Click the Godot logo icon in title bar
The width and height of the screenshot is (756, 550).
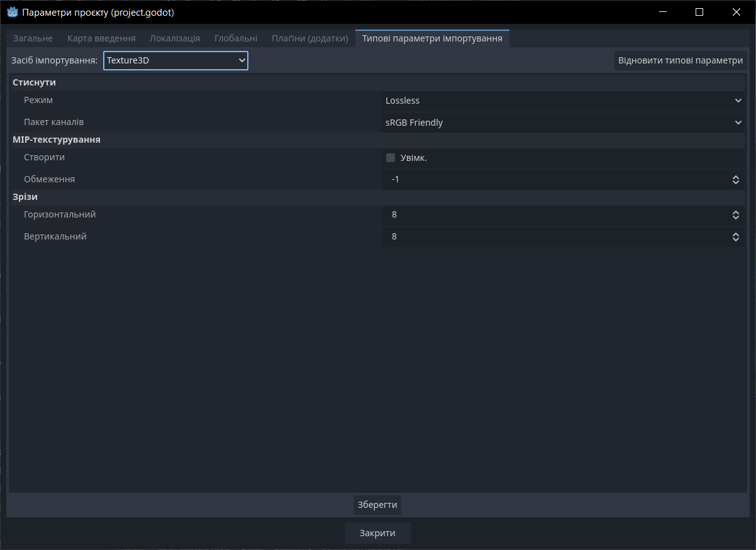click(12, 12)
